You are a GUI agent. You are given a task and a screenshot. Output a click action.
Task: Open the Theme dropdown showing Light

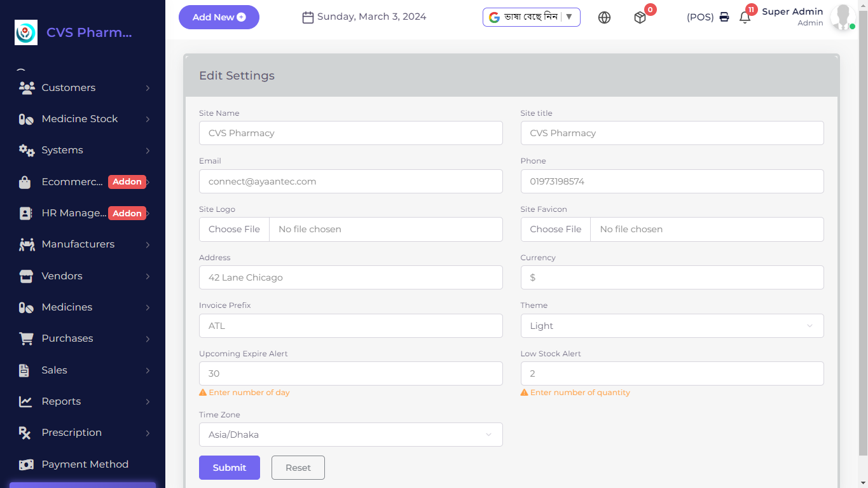coord(672,326)
